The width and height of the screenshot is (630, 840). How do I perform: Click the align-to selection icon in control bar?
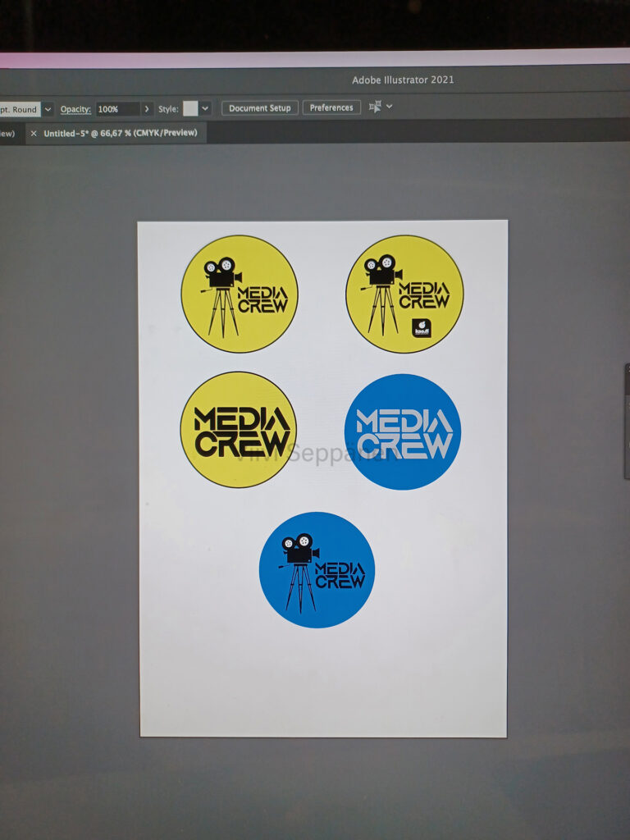(x=375, y=107)
